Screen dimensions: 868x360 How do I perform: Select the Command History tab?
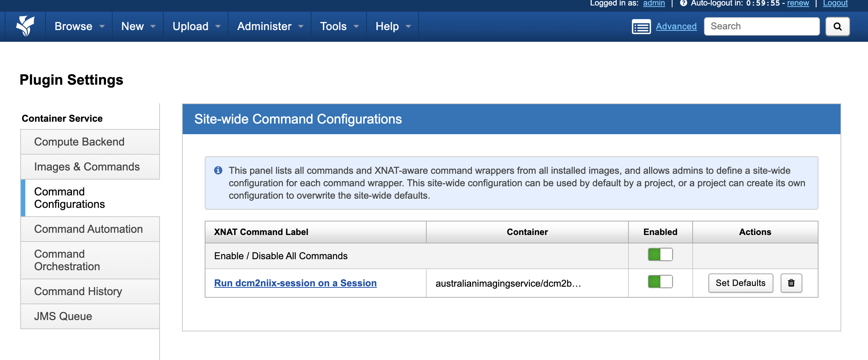tap(90, 291)
